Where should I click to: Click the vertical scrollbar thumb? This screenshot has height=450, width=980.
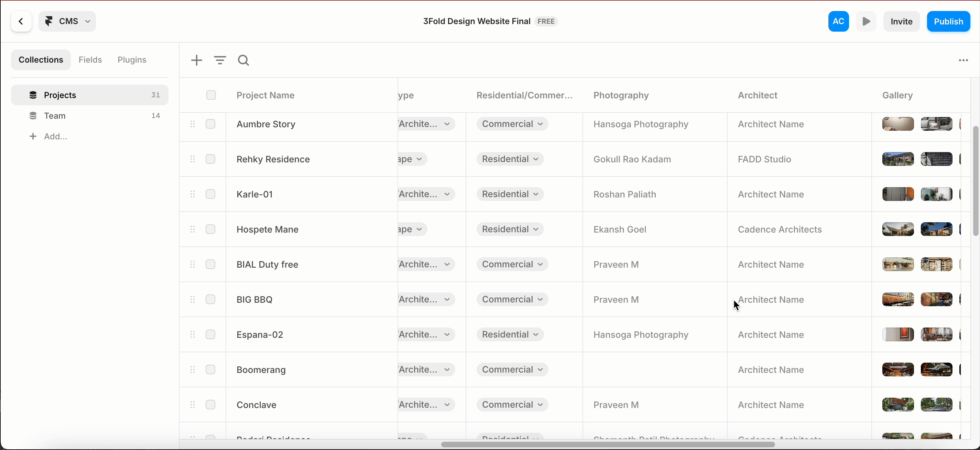976,181
